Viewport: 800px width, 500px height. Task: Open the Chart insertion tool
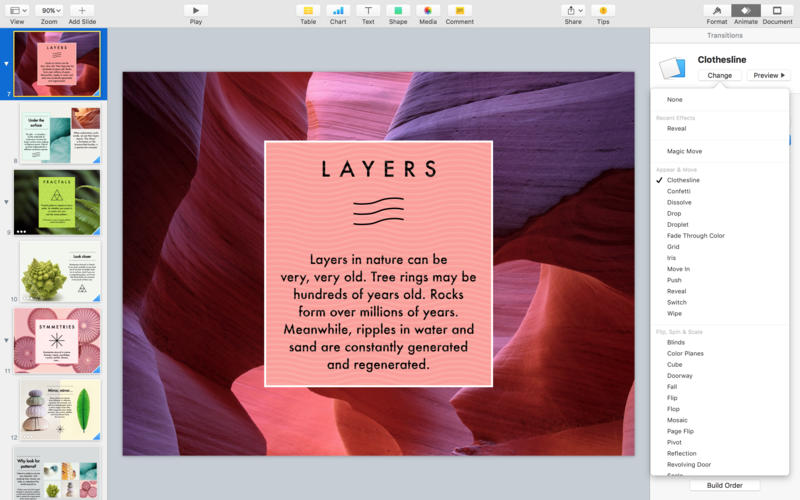point(338,10)
